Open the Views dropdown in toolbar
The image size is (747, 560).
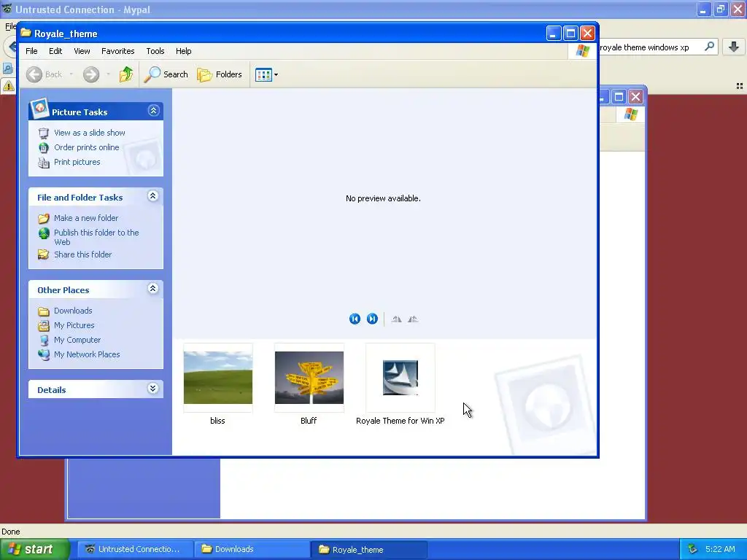point(266,75)
